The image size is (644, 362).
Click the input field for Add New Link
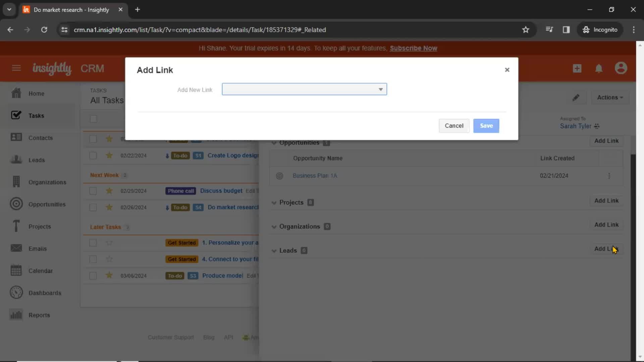tap(304, 89)
